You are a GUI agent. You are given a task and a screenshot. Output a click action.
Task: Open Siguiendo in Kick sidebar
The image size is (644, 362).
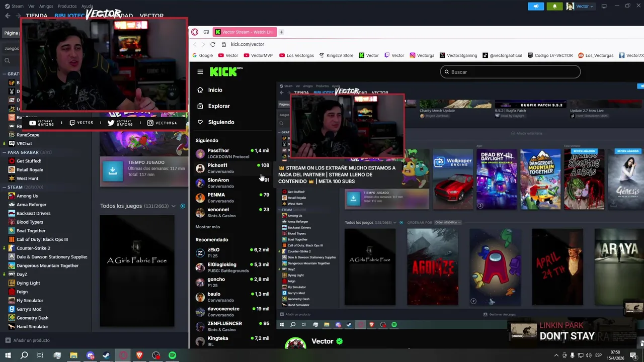(x=221, y=122)
